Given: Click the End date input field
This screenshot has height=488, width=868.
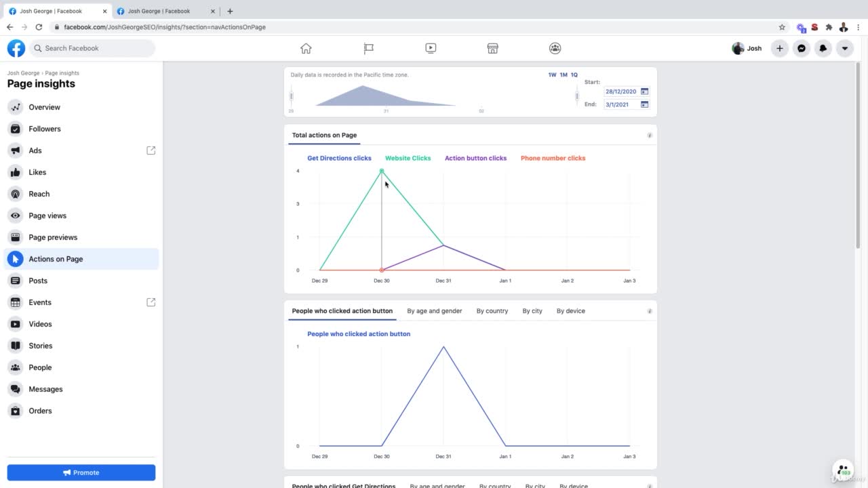Looking at the screenshot, I should 621,104.
